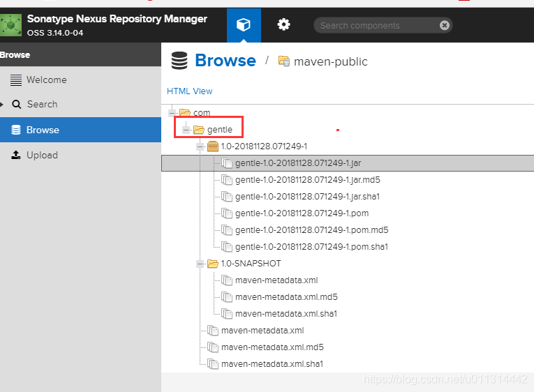This screenshot has height=392, width=534.
Task: Open the HTML View link
Action: 190,91
